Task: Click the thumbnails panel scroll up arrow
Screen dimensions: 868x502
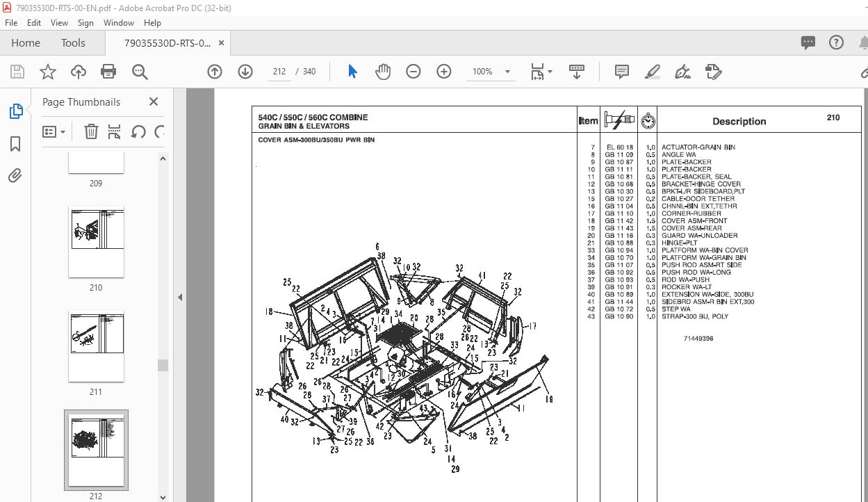Action: (x=163, y=159)
